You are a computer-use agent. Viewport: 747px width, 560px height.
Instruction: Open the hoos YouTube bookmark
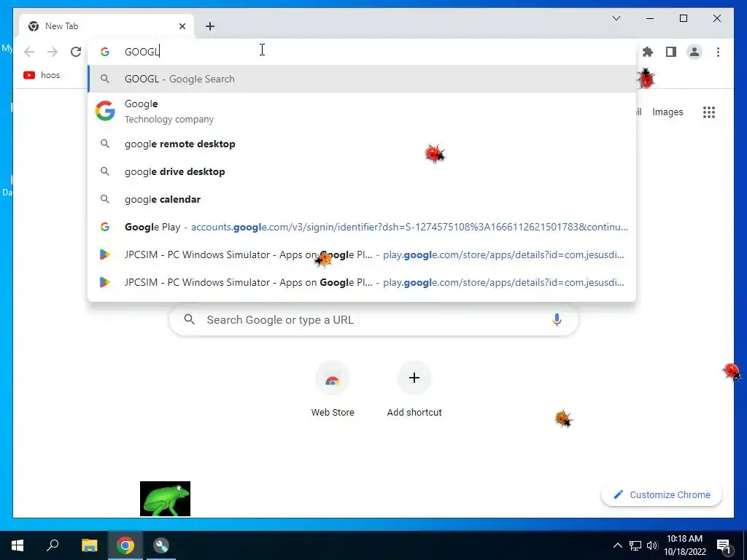tap(42, 75)
